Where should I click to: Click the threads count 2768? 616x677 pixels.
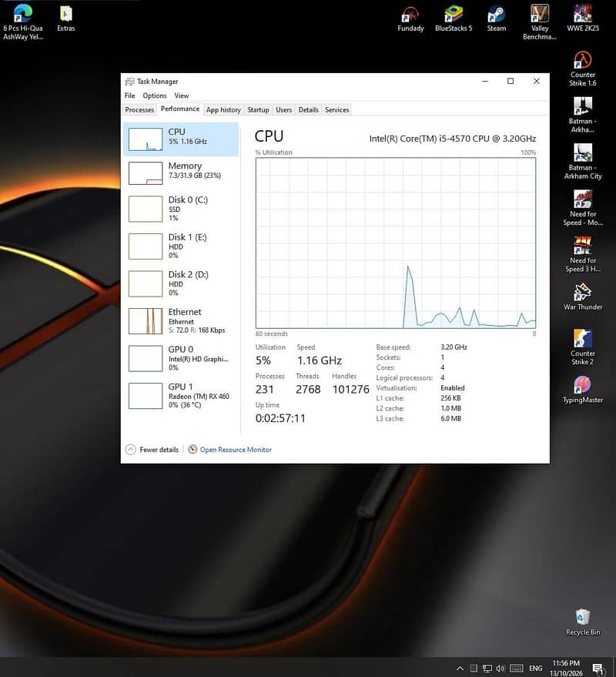[x=308, y=389]
